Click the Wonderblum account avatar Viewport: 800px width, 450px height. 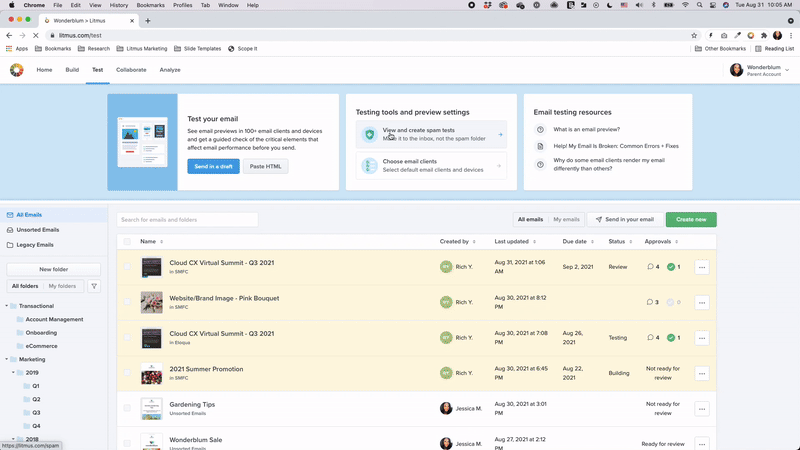coord(736,70)
